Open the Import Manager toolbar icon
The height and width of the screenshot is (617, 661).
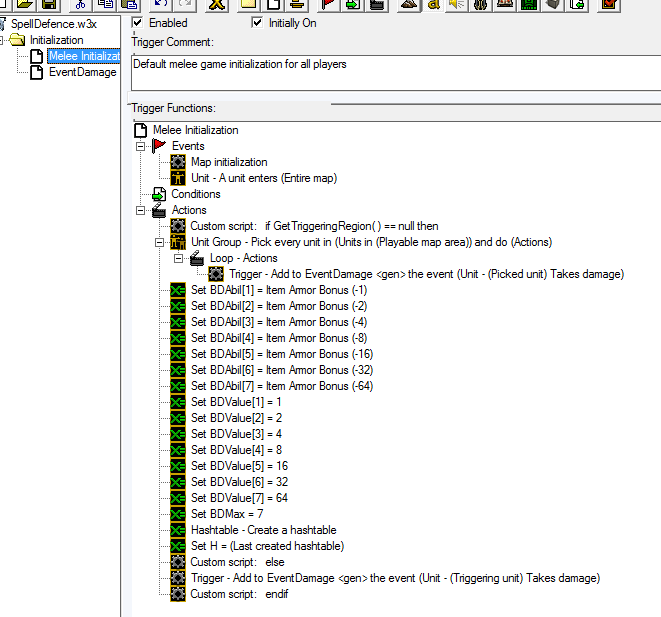(578, 4)
